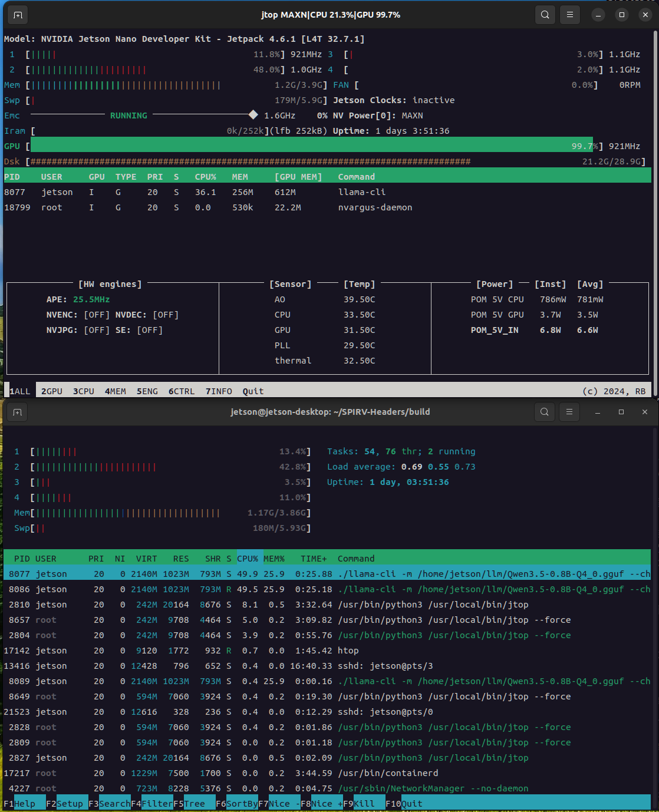Click APE: 25.5MHz in HW engines
Screen dimensions: 659x812
(78, 299)
